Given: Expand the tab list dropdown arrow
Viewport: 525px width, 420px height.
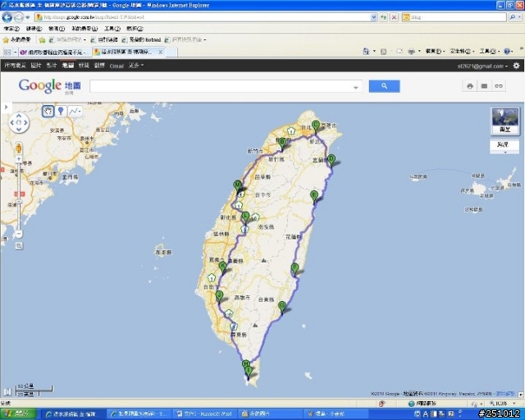Looking at the screenshot, I should [x=16, y=52].
